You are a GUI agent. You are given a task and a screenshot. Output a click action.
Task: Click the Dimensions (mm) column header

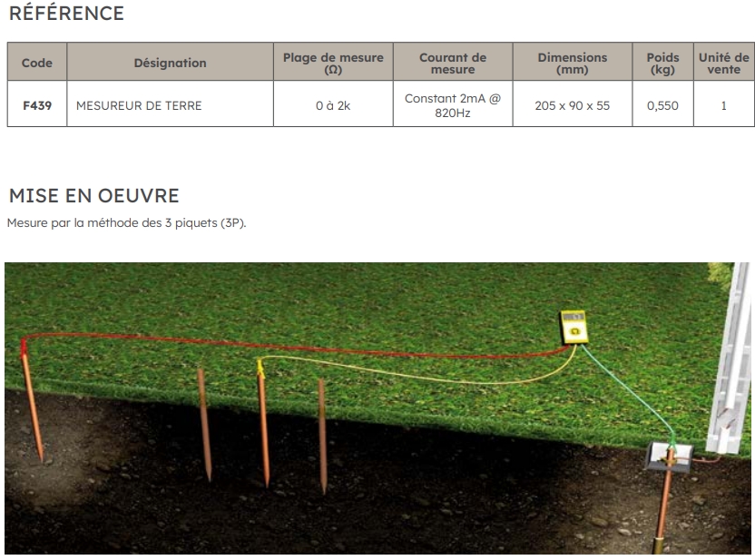click(572, 63)
